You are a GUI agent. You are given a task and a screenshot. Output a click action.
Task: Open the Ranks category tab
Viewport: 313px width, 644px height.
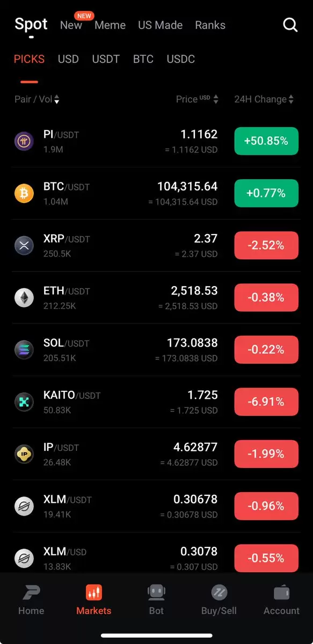[210, 25]
